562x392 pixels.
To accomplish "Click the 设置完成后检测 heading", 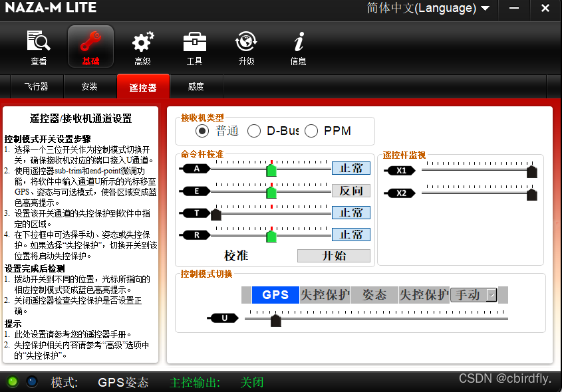I will 35,268.
